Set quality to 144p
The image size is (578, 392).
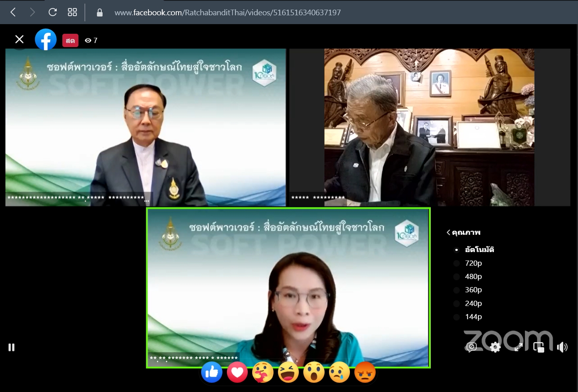(473, 317)
